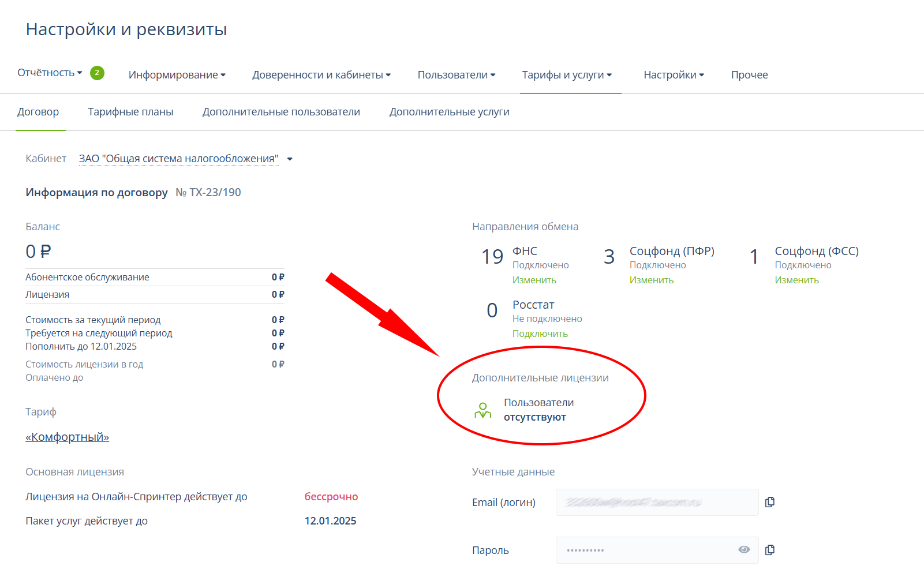
Task: Open the «Комфортный» tariff link
Action: pos(67,437)
